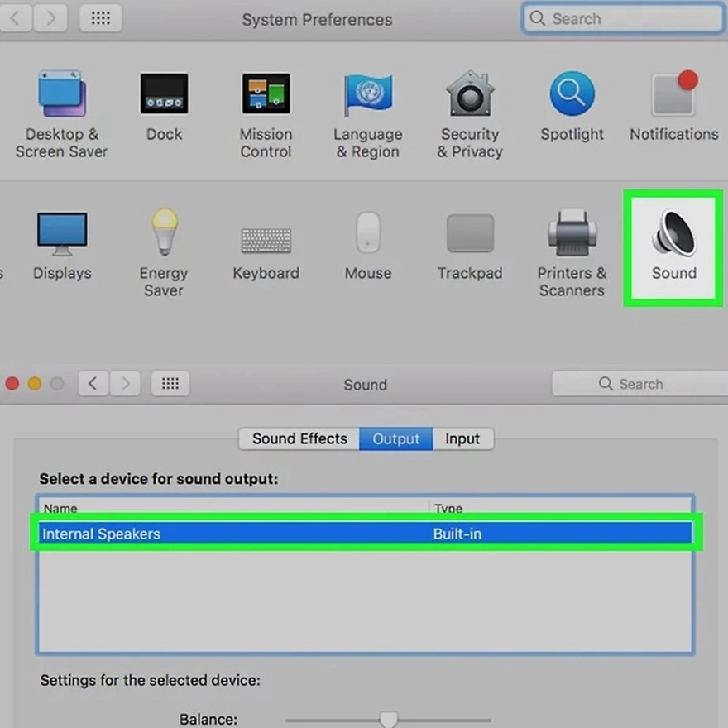Click the System Preferences search field

(x=621, y=18)
